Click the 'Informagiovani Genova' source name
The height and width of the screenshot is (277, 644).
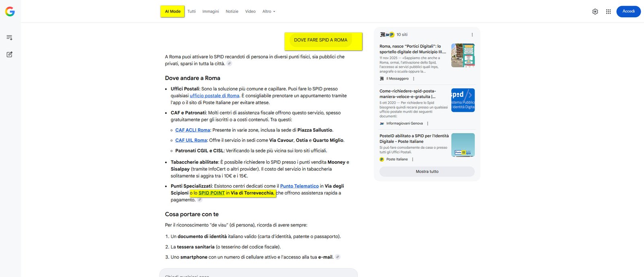pos(405,123)
